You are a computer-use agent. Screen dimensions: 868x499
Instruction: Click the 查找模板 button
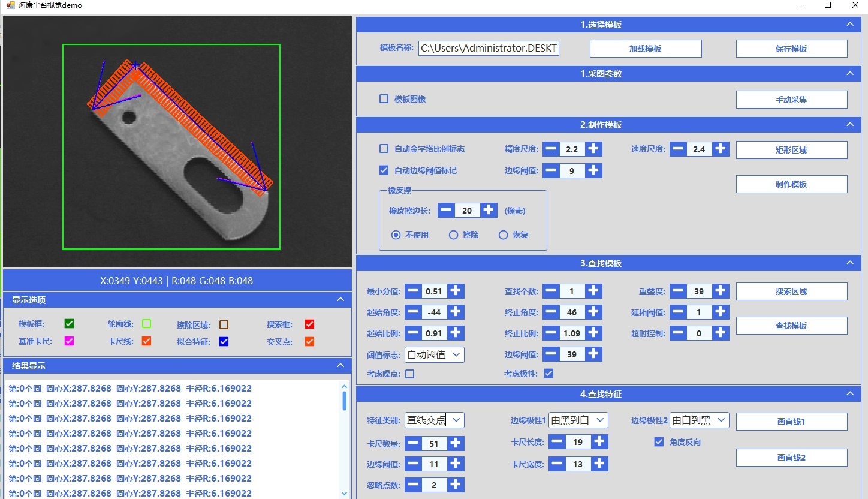pos(791,326)
